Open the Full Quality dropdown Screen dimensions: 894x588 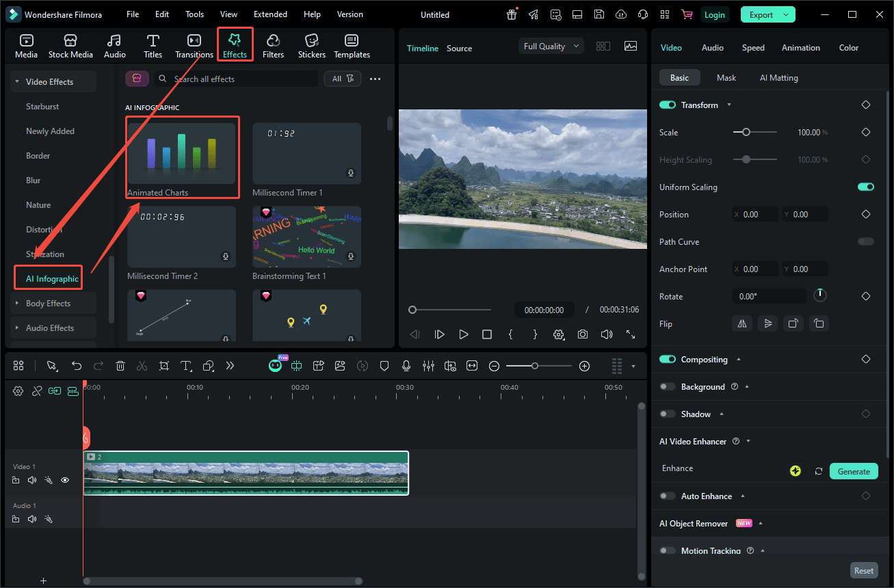(x=551, y=45)
